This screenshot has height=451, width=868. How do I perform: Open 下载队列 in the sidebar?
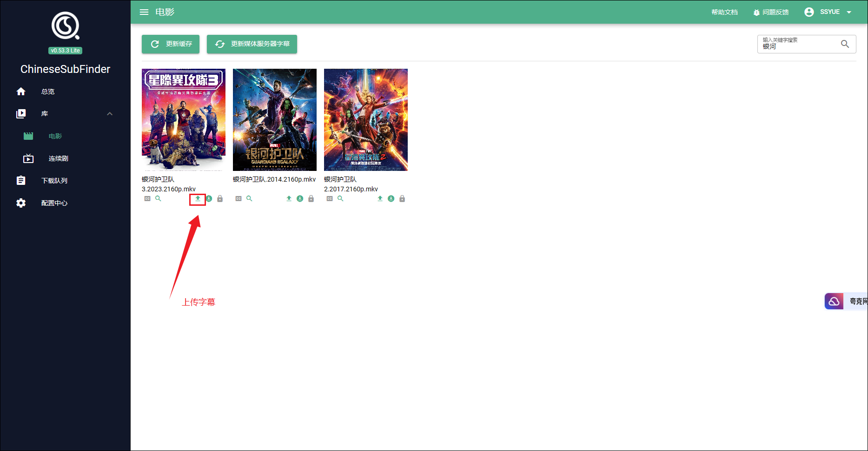pos(54,181)
